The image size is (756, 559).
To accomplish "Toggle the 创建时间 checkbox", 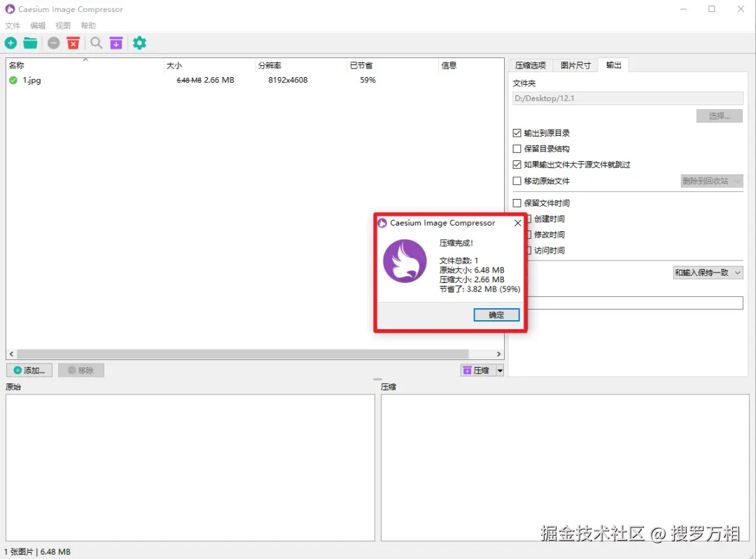I will 528,219.
